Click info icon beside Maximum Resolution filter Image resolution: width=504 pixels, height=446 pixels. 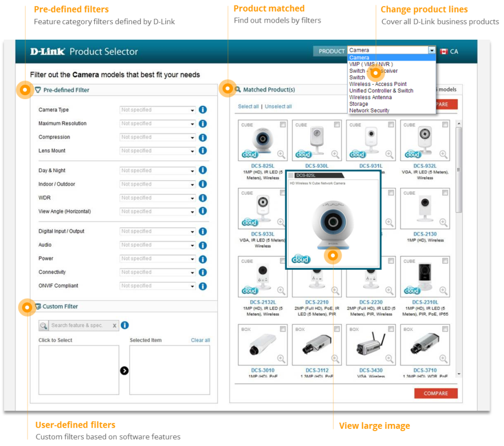(203, 124)
